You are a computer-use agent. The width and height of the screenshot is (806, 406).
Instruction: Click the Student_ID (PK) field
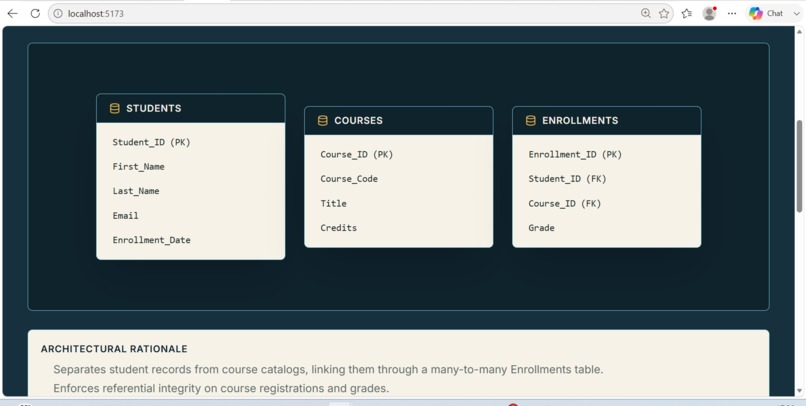pos(152,142)
